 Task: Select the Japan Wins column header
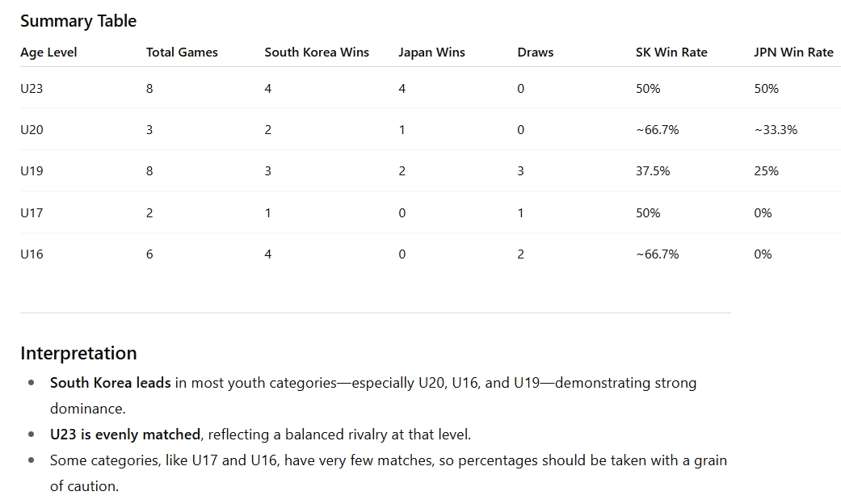pos(431,52)
